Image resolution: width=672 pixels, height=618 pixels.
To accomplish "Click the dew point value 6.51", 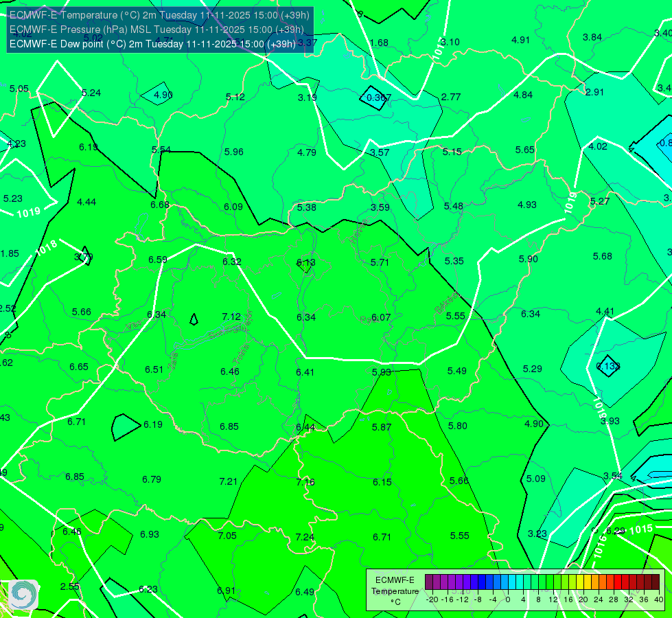I will (154, 369).
